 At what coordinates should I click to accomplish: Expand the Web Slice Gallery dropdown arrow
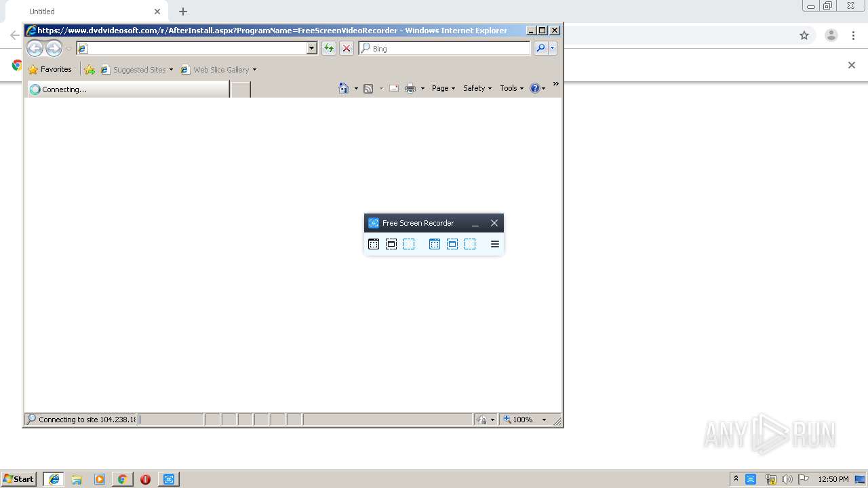coord(254,70)
